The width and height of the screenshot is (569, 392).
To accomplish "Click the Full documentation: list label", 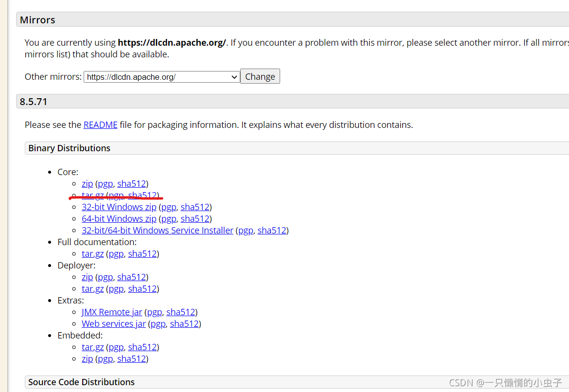I will (97, 242).
